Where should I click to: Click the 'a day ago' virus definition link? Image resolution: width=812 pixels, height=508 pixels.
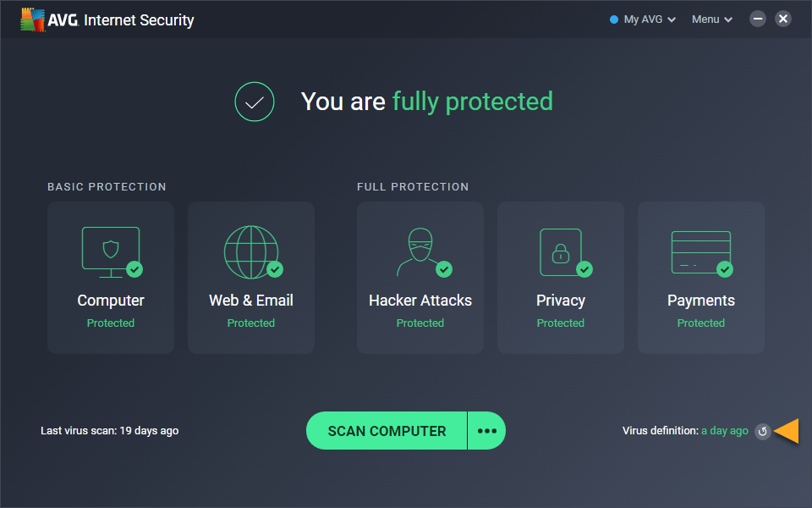725,431
